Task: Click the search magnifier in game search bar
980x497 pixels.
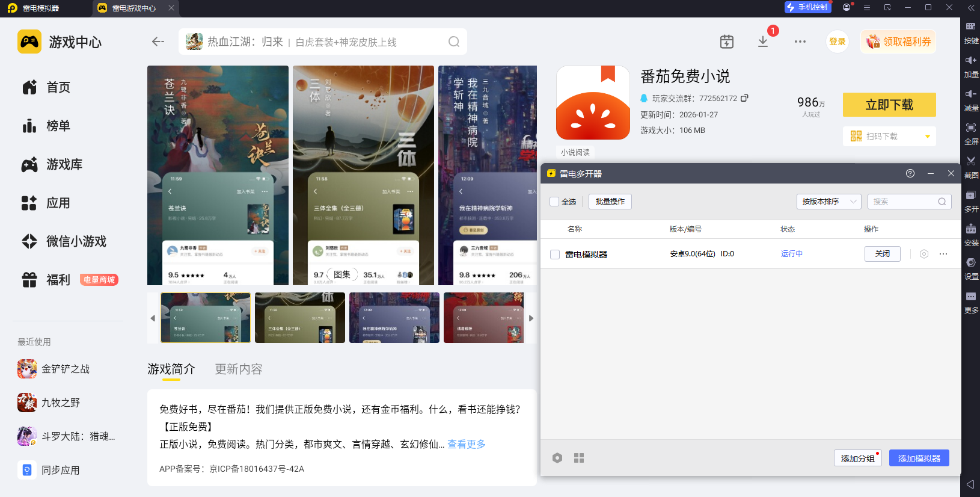Action: [454, 42]
